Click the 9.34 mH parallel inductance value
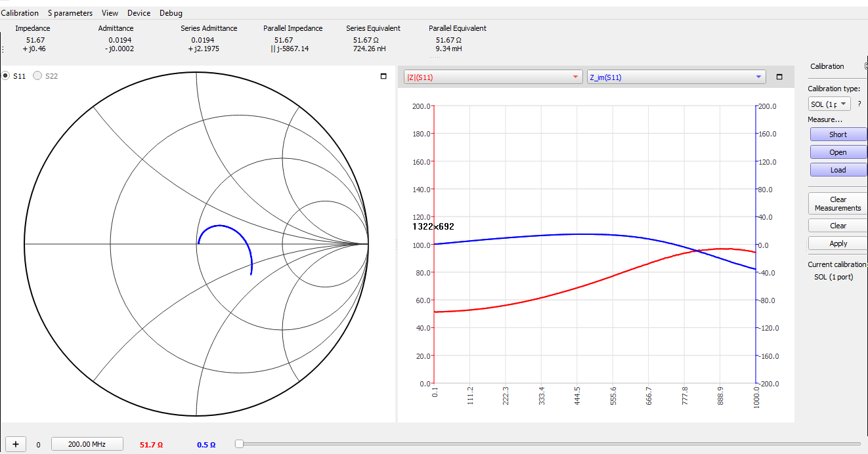This screenshot has width=868, height=454. [448, 49]
